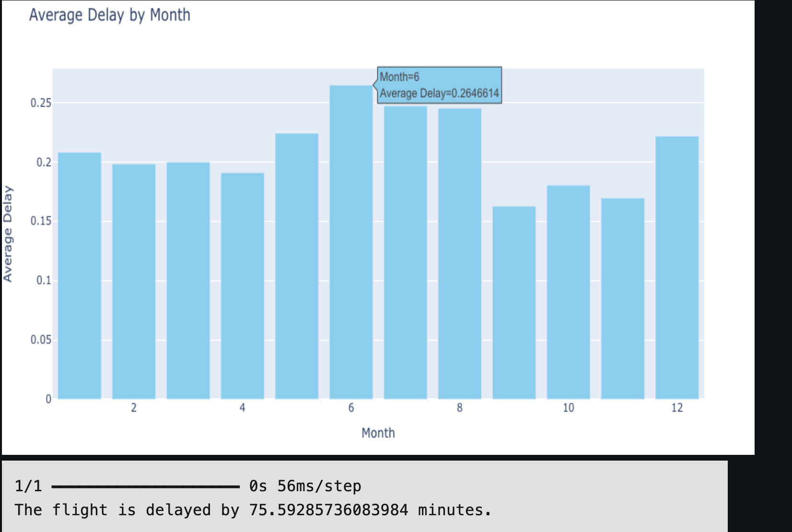792x532 pixels.
Task: Click the 'Month' x-axis title
Action: point(378,433)
